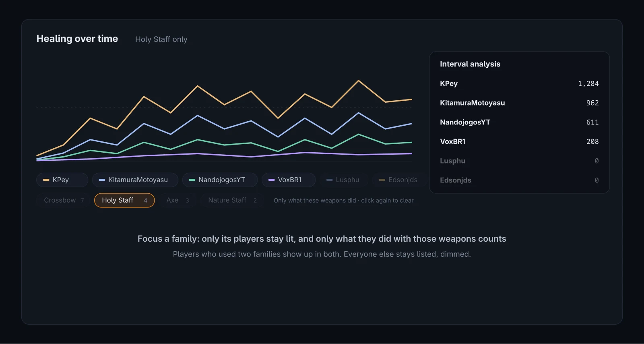Image resolution: width=644 pixels, height=344 pixels.
Task: Click the Healing over time title
Action: click(x=77, y=39)
